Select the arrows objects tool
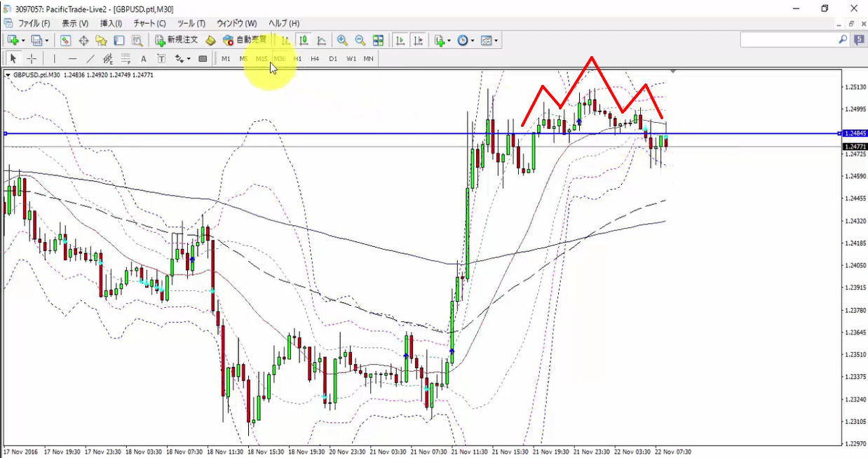Image resolution: width=868 pixels, height=458 pixels. [x=179, y=59]
